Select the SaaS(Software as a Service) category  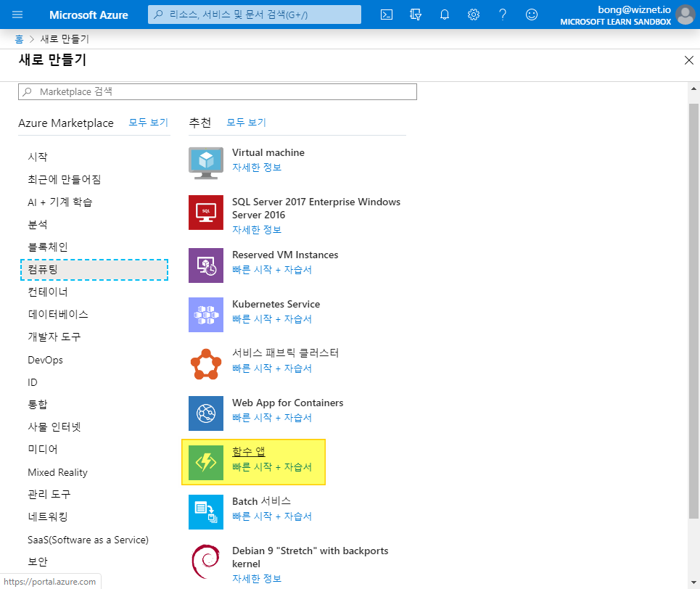click(x=88, y=540)
